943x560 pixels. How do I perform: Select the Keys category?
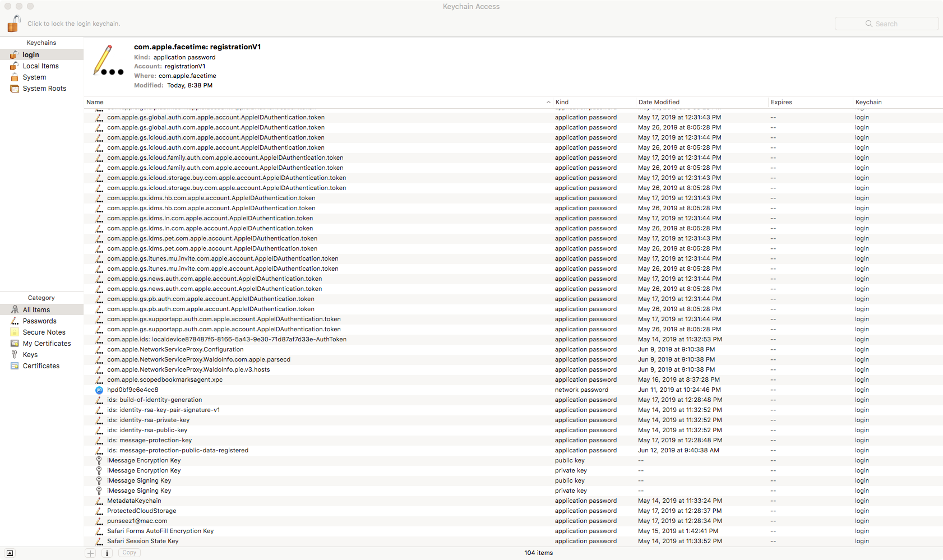click(x=30, y=354)
